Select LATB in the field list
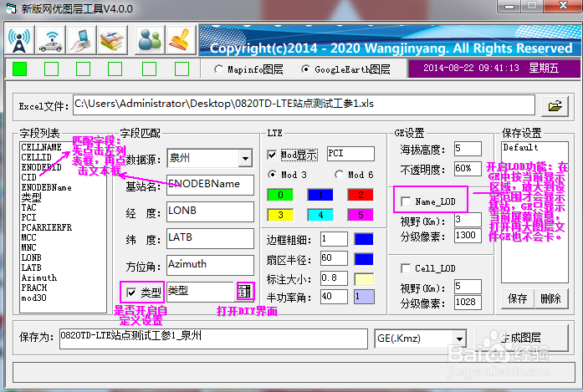 point(31,267)
